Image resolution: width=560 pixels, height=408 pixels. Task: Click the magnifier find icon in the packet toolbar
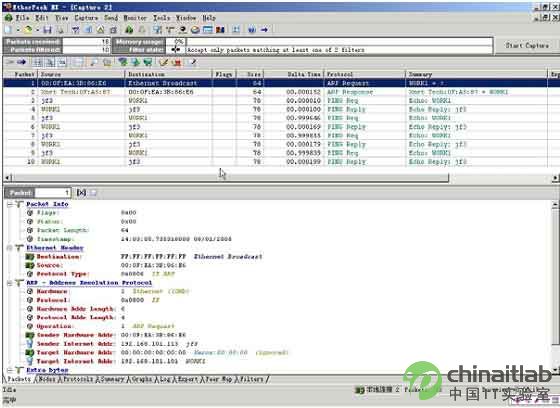coord(94,63)
